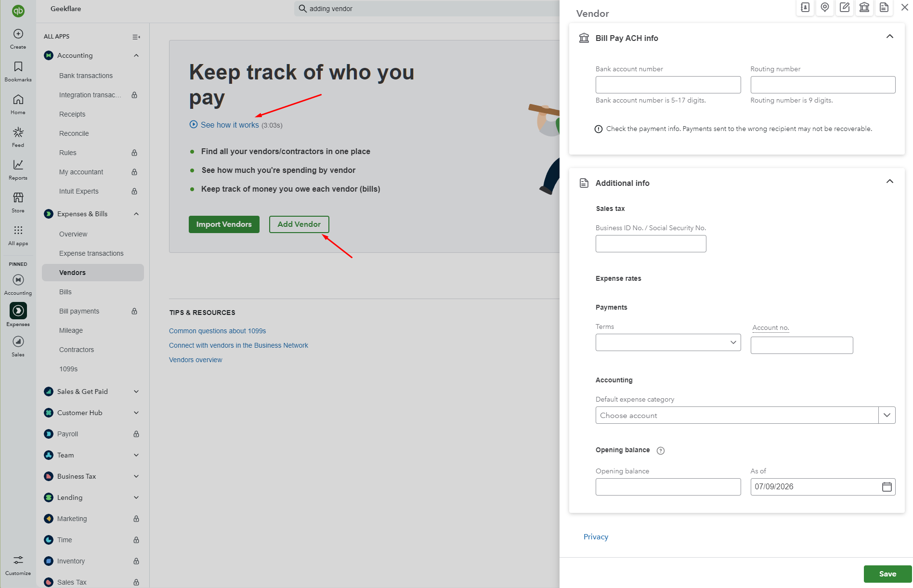The height and width of the screenshot is (588, 913).
Task: Click the play icon beside See how it works
Action: 194,124
